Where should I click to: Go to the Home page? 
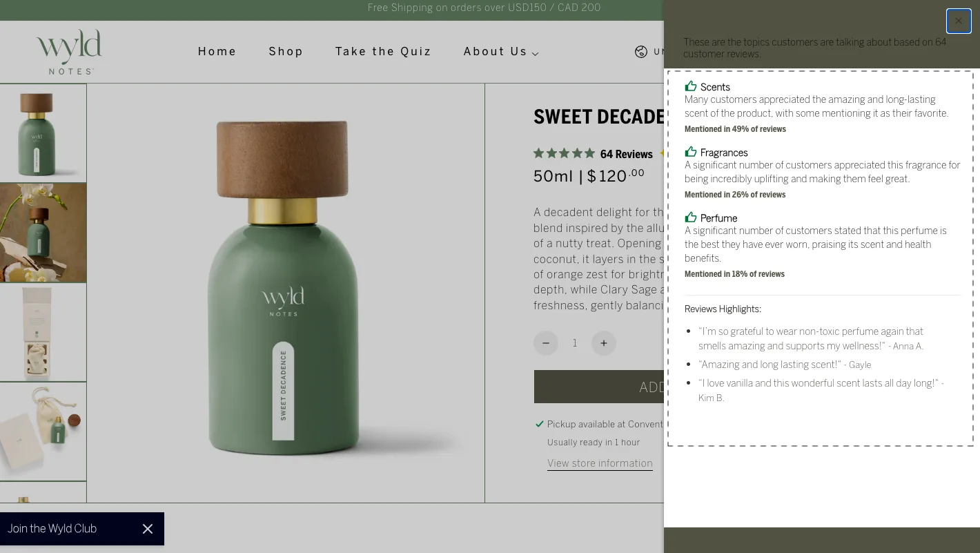coord(217,52)
